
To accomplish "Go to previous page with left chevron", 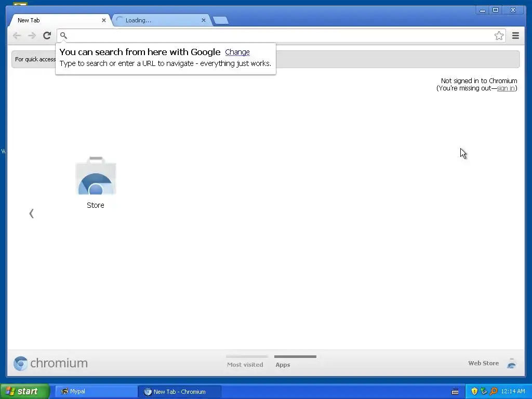I will (32, 214).
